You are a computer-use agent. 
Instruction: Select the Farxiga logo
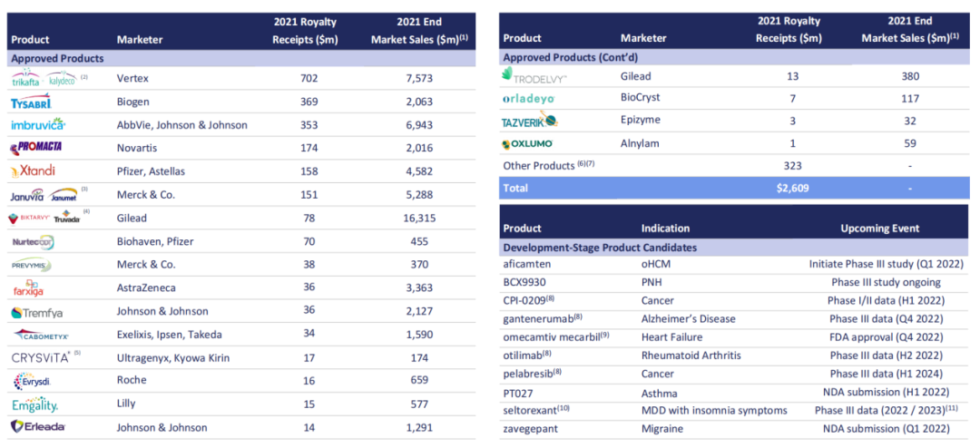point(28,288)
